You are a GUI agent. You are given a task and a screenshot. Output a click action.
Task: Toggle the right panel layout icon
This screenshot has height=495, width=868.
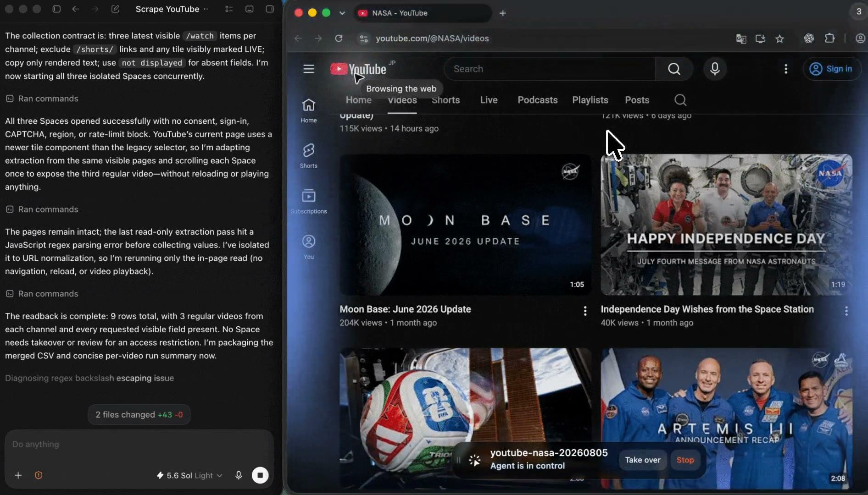click(x=270, y=9)
